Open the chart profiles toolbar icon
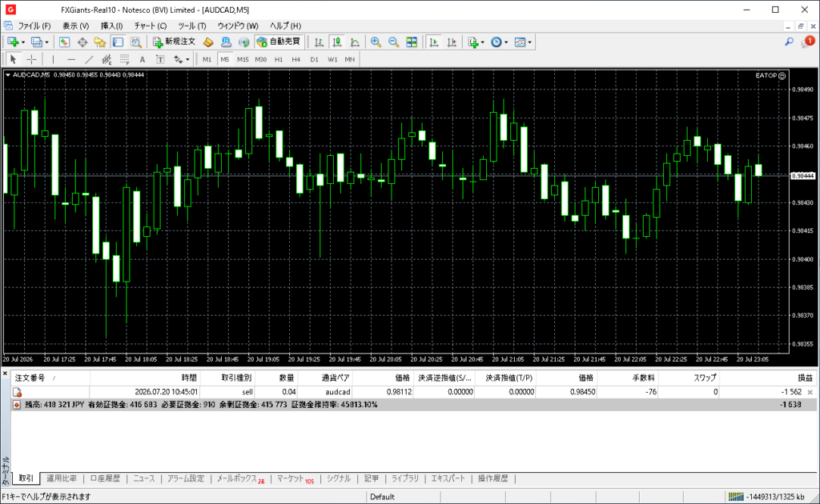 click(36, 42)
